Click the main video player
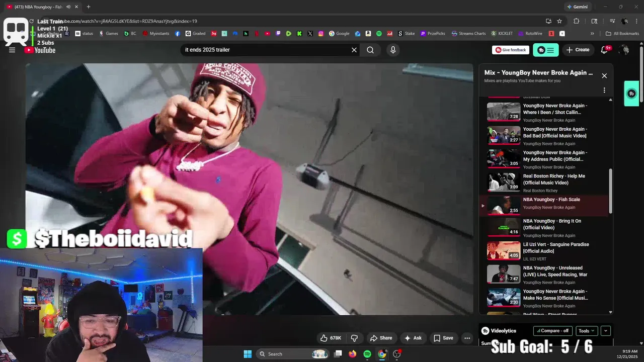Viewport: 644px width, 362px height. 249,189
